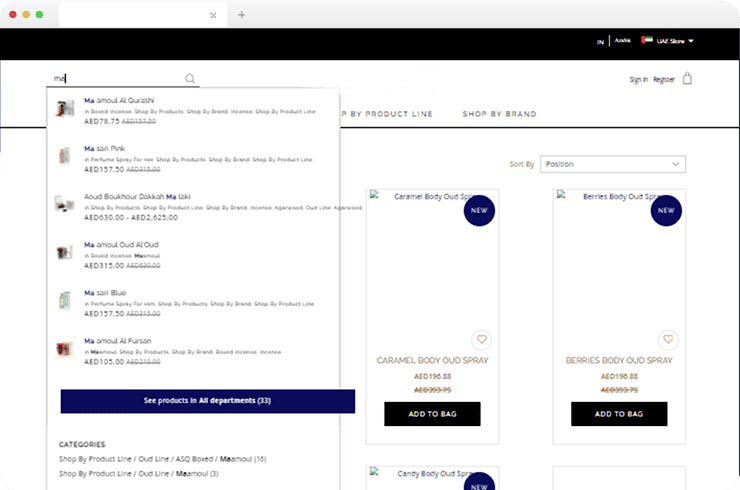Click the UAE flag icon
740x490 pixels.
pyautogui.click(x=647, y=41)
